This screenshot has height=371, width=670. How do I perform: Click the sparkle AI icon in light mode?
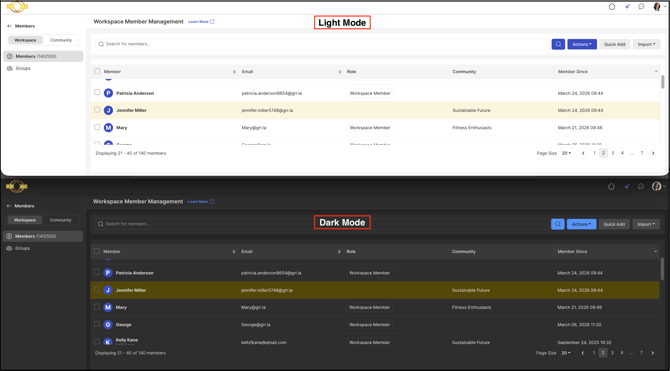pyautogui.click(x=627, y=7)
